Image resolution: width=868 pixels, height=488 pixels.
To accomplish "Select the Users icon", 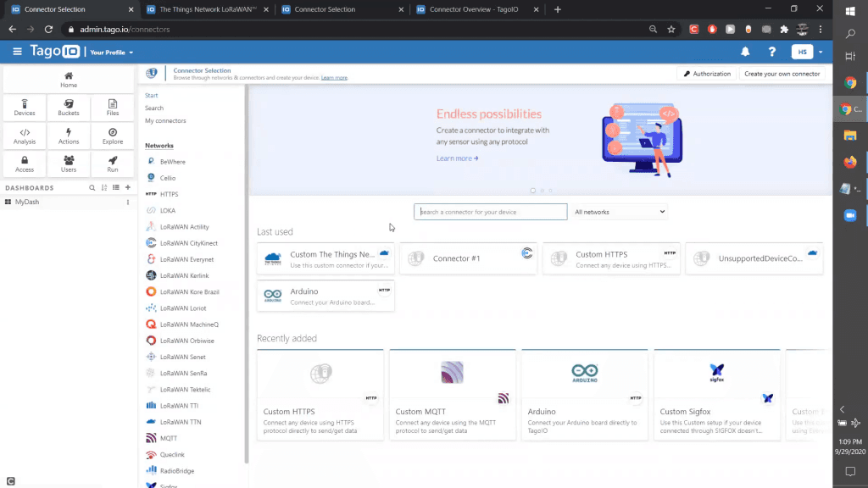I will tap(69, 164).
